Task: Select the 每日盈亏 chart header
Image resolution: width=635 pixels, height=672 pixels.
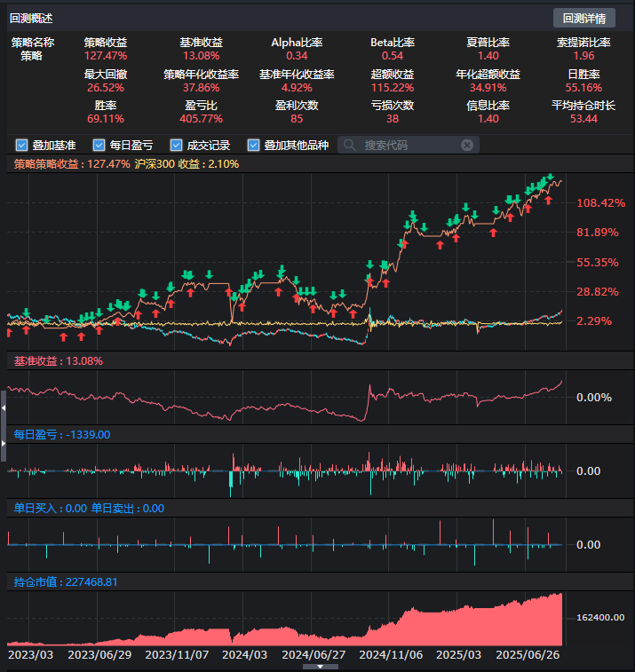Action: [62, 435]
